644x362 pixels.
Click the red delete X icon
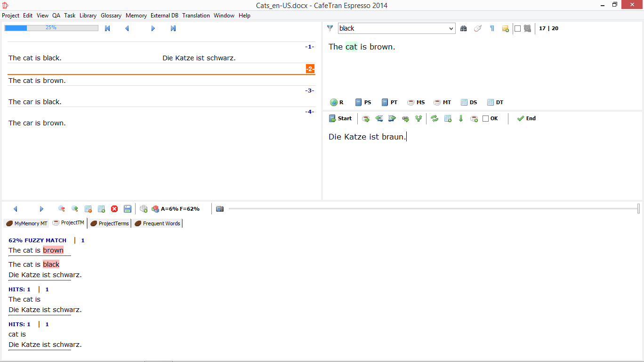point(114,209)
